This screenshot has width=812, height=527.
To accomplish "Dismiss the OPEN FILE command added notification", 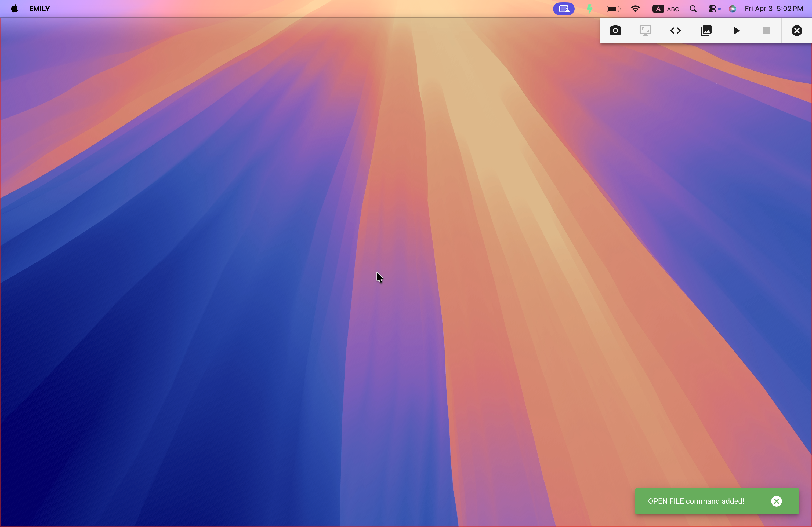I will point(776,501).
